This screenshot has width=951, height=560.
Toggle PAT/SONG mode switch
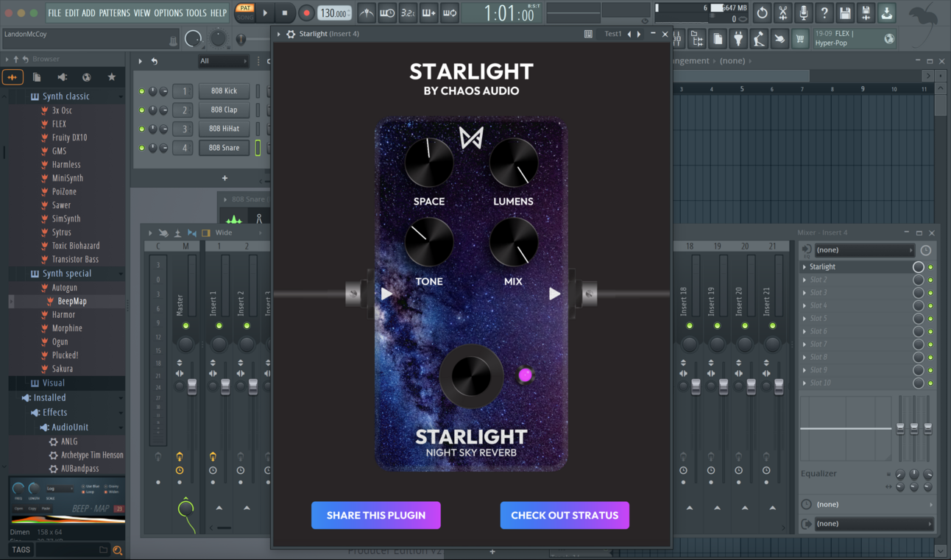(x=245, y=13)
